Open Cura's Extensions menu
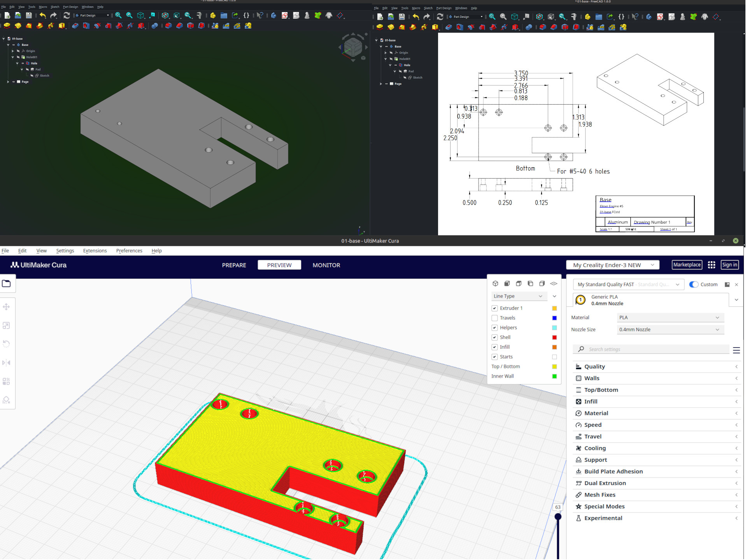This screenshot has width=747, height=560. (x=95, y=251)
